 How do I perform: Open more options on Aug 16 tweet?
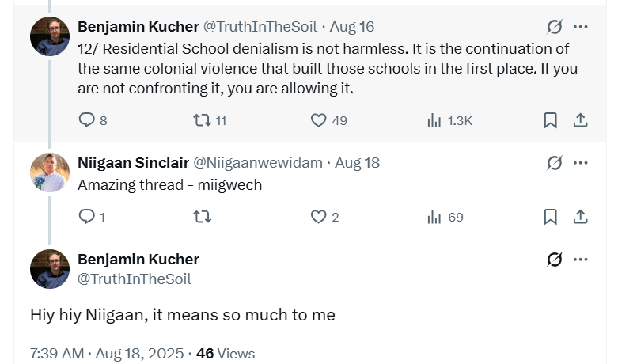pyautogui.click(x=581, y=27)
